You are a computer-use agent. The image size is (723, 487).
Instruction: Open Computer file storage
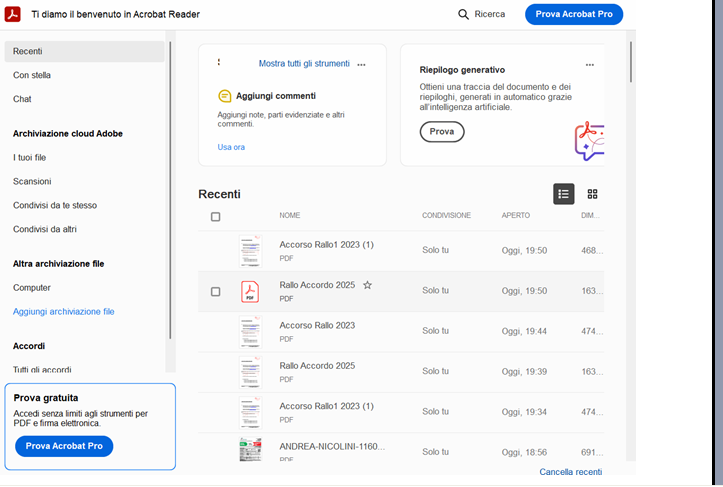coord(32,288)
